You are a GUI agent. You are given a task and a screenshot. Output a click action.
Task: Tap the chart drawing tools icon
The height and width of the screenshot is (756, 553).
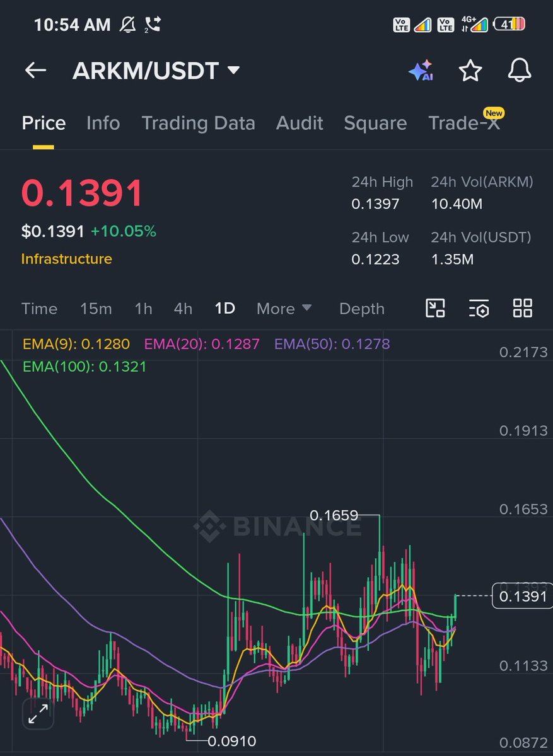(x=436, y=309)
